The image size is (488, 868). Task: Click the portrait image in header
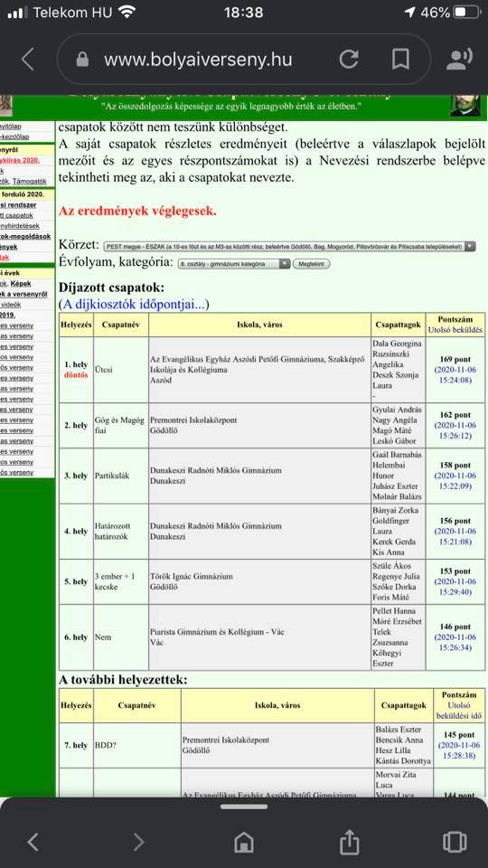pyautogui.click(x=465, y=105)
